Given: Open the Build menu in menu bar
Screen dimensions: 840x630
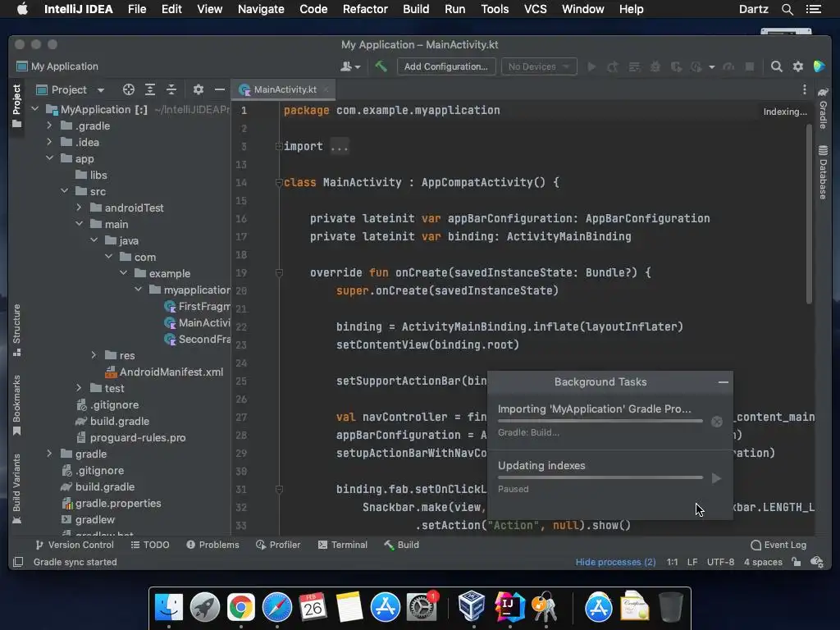Looking at the screenshot, I should pyautogui.click(x=416, y=9).
